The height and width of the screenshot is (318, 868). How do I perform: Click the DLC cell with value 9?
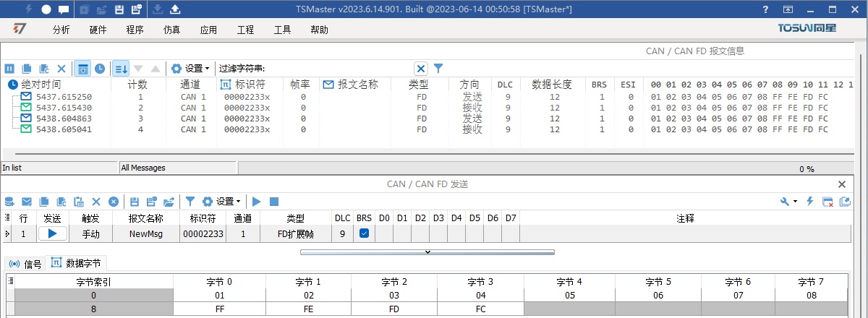(x=343, y=233)
